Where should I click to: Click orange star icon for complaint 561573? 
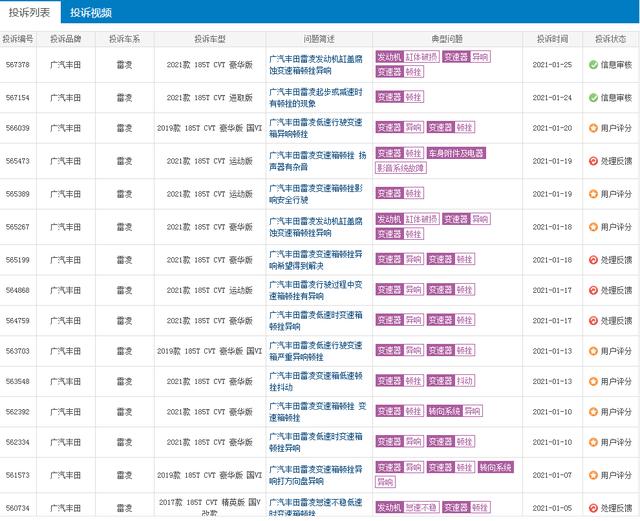tap(593, 475)
